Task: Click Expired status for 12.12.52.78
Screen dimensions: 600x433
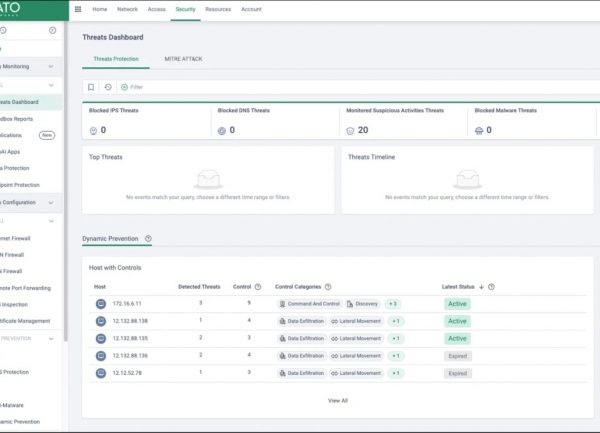Action: point(458,373)
